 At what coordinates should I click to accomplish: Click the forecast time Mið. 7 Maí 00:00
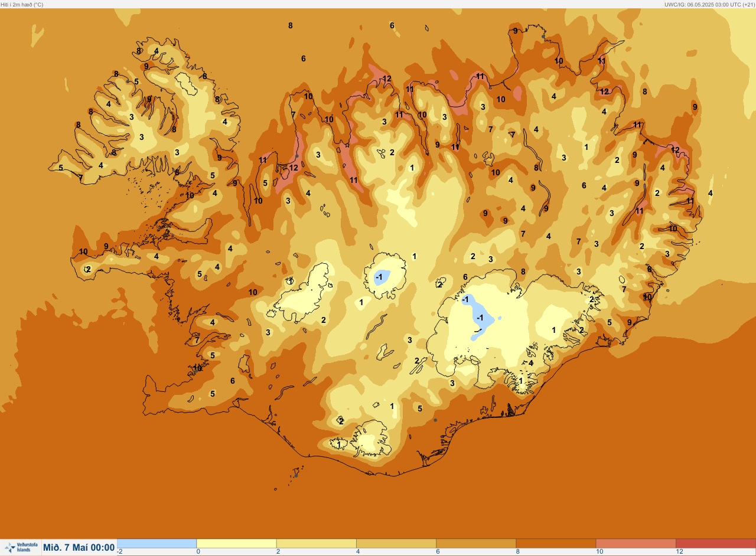pyautogui.click(x=79, y=548)
